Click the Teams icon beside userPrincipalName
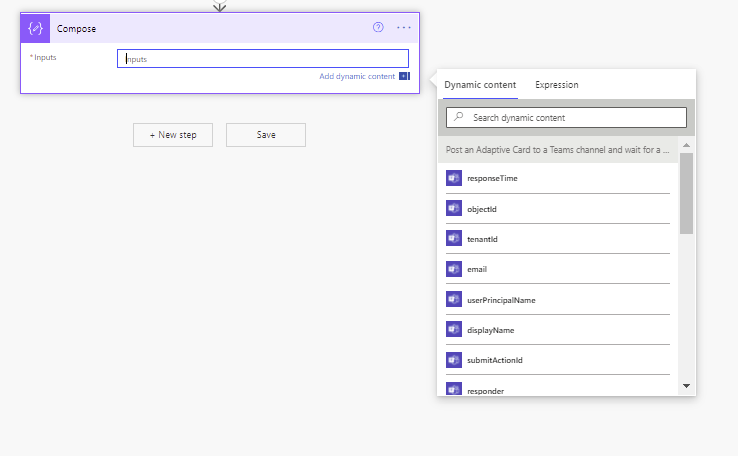Viewport: 738px width, 456px height. pos(454,299)
